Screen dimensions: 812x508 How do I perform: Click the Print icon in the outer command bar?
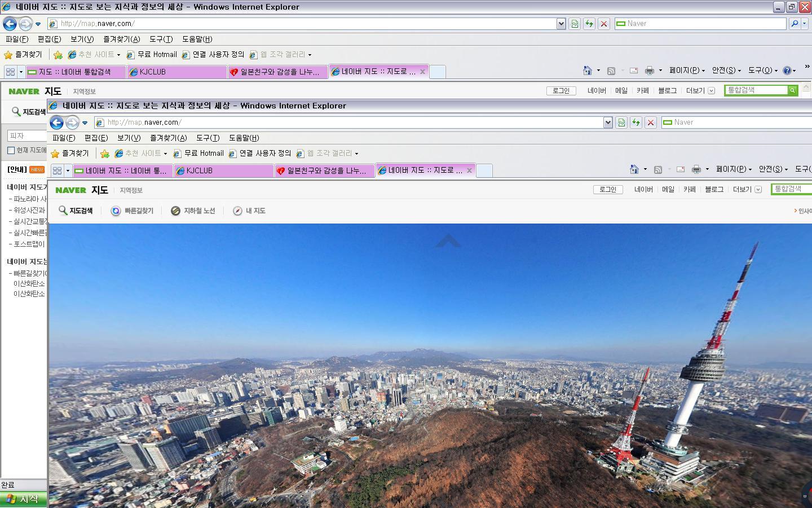click(649, 71)
